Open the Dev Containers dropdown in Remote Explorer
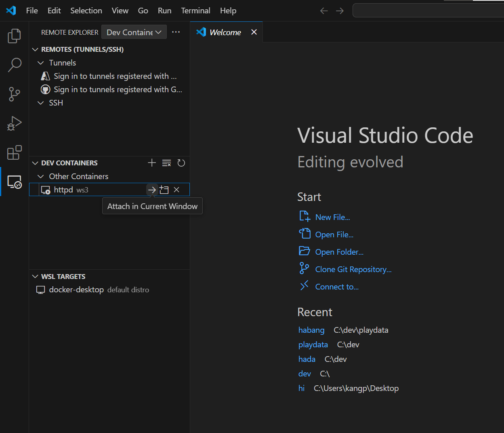The width and height of the screenshot is (504, 433). [x=134, y=32]
